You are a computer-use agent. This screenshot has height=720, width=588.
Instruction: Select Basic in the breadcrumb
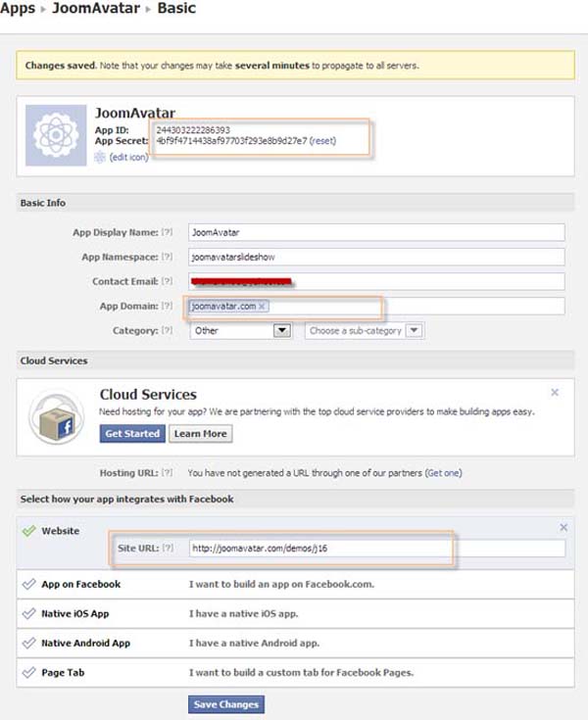(x=176, y=8)
